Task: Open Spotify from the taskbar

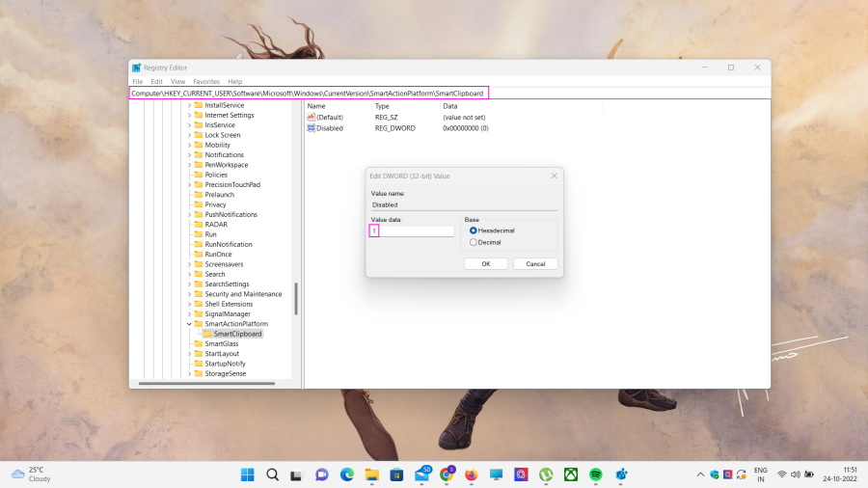Action: click(x=596, y=474)
